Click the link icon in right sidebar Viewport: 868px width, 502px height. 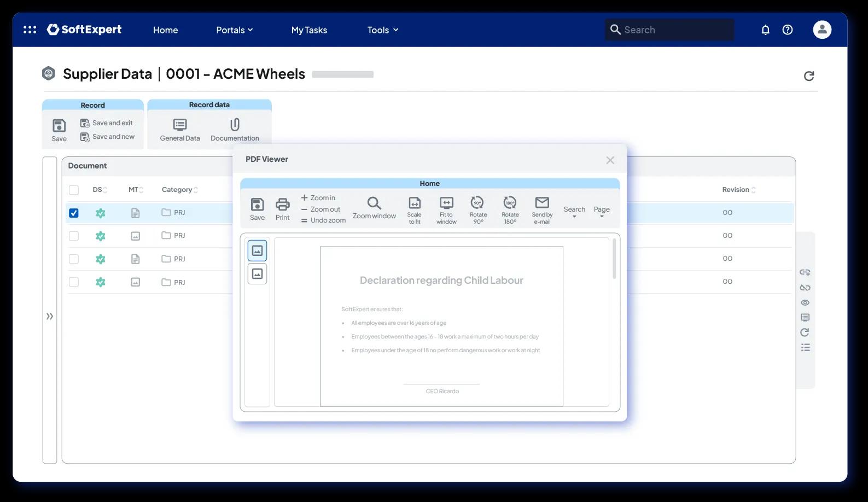[805, 272]
